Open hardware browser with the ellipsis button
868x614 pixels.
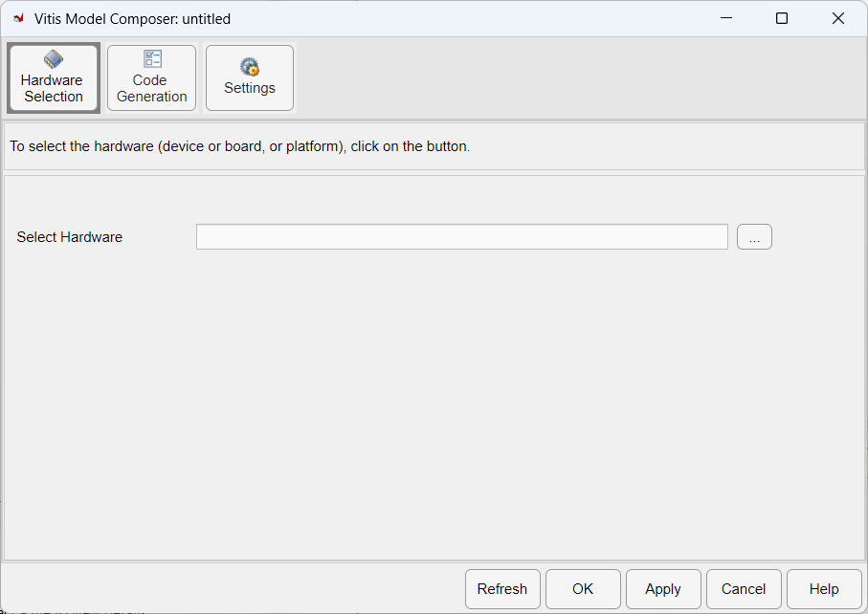(754, 237)
